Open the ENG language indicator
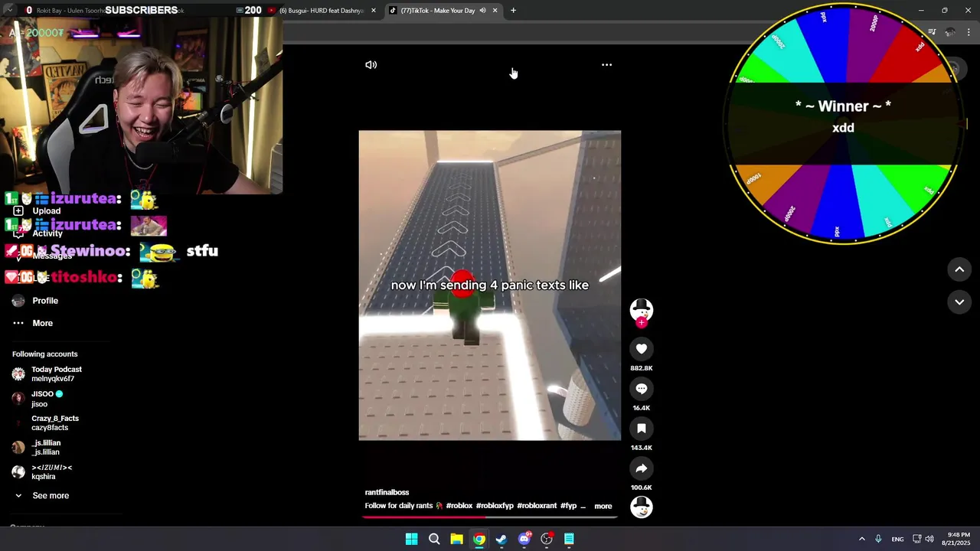Image resolution: width=980 pixels, height=551 pixels. (x=897, y=539)
